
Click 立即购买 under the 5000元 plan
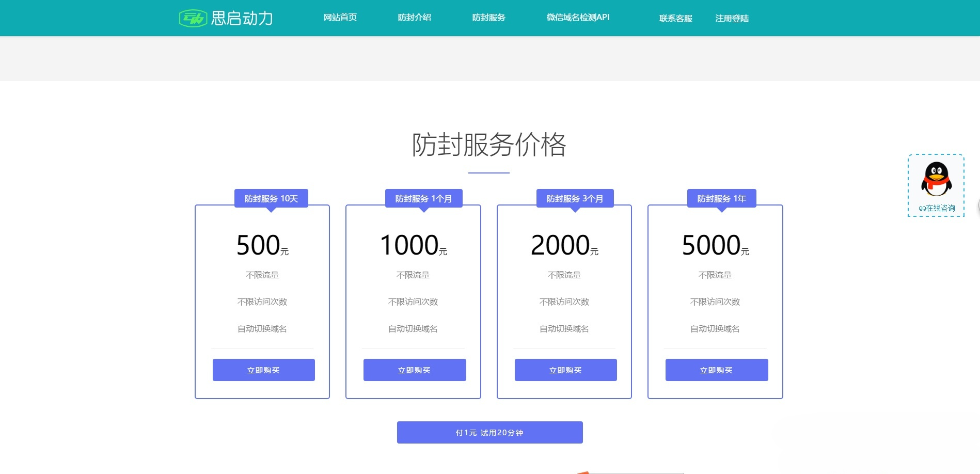pyautogui.click(x=717, y=370)
